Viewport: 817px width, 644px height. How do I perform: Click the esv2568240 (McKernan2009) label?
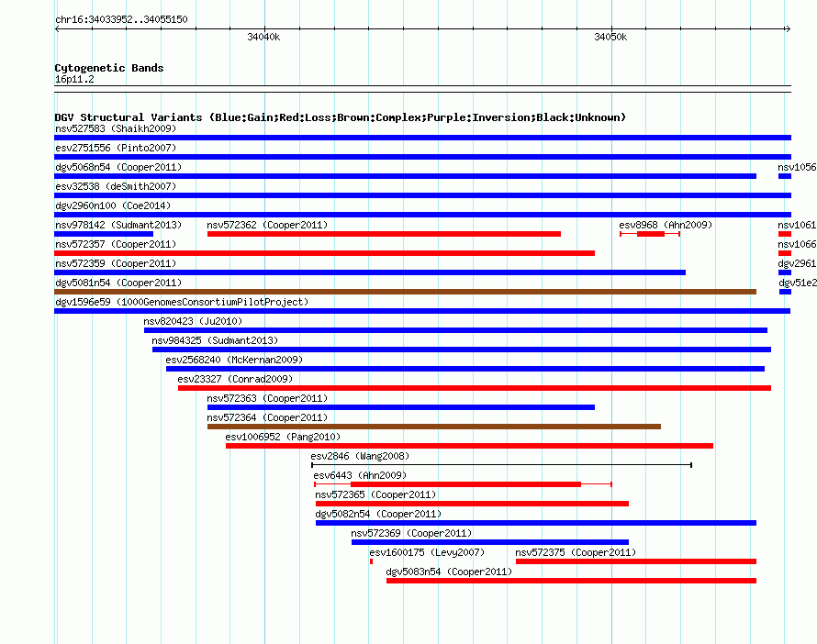[234, 360]
